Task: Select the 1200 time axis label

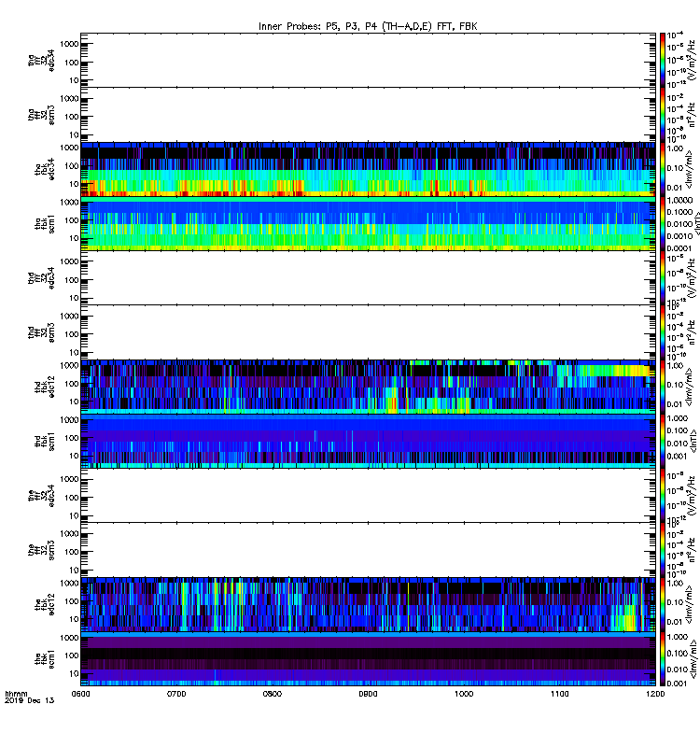Action: click(x=655, y=694)
